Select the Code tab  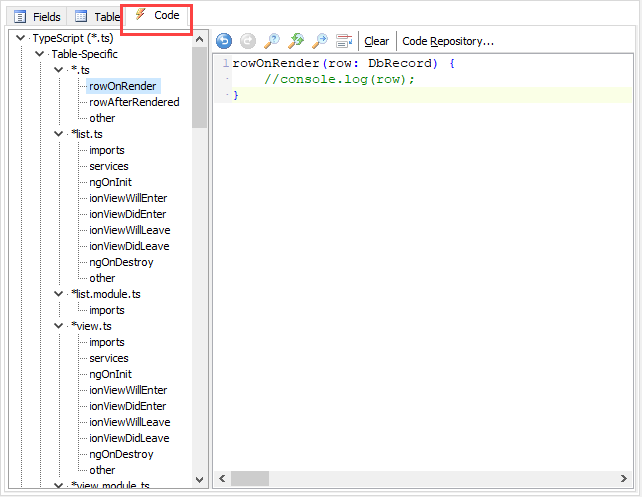coord(157,16)
